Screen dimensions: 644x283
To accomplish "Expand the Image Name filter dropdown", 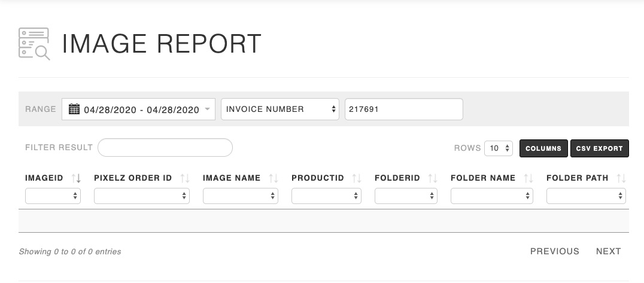I will point(240,196).
